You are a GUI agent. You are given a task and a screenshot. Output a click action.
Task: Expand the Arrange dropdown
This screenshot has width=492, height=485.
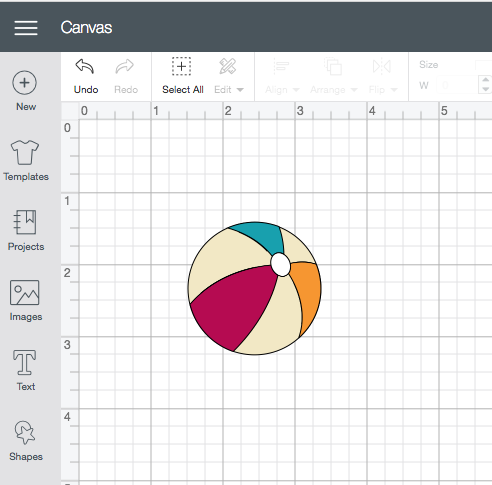click(x=333, y=76)
